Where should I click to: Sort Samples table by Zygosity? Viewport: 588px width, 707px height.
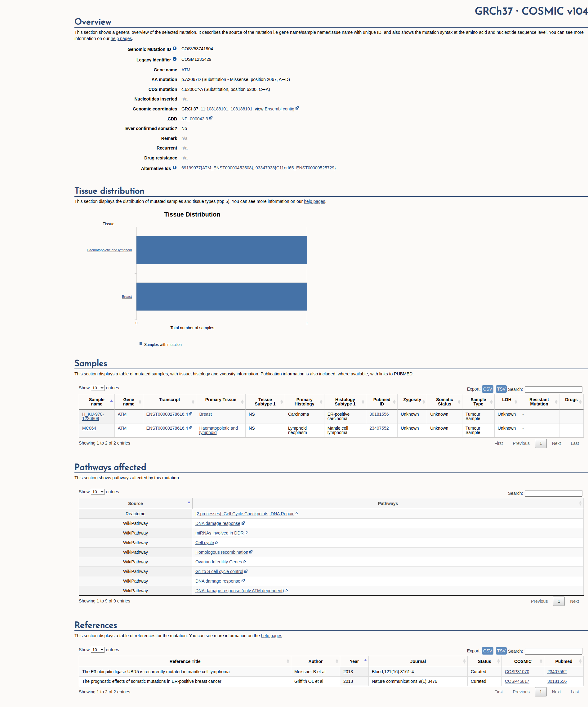click(x=412, y=402)
